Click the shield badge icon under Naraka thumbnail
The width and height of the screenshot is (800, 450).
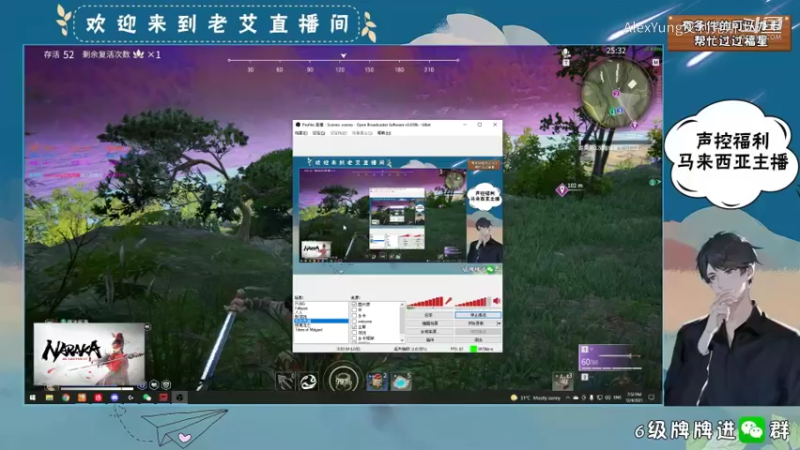coord(166,385)
